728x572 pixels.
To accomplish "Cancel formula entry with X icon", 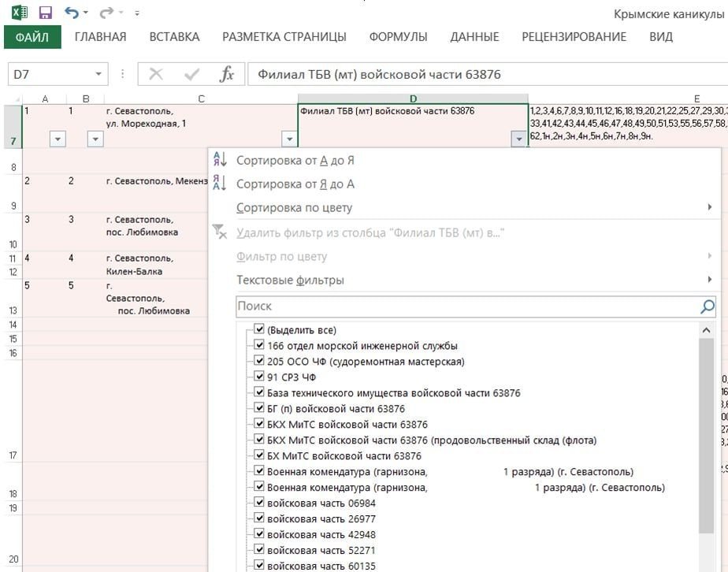I will (x=156, y=74).
